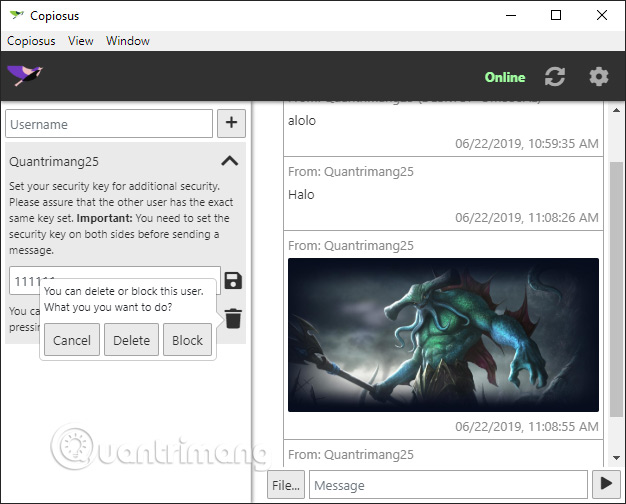Click the chat scrollbar thumb
This screenshot has width=626, height=504.
[x=616, y=290]
